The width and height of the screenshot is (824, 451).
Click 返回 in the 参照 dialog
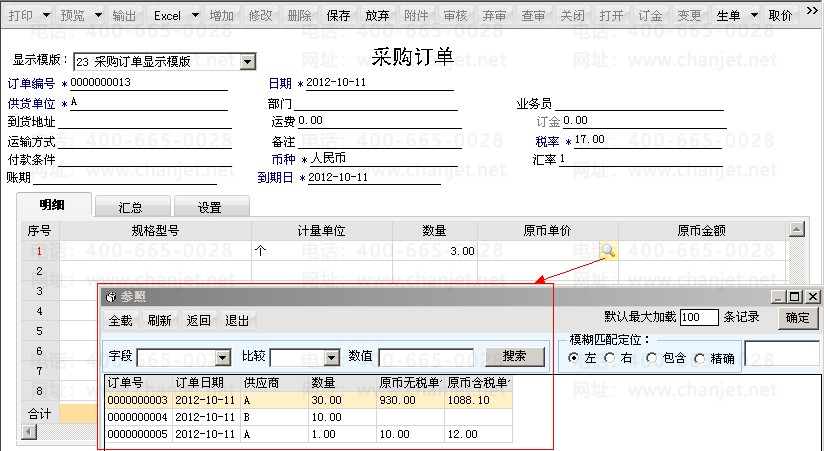point(198,320)
